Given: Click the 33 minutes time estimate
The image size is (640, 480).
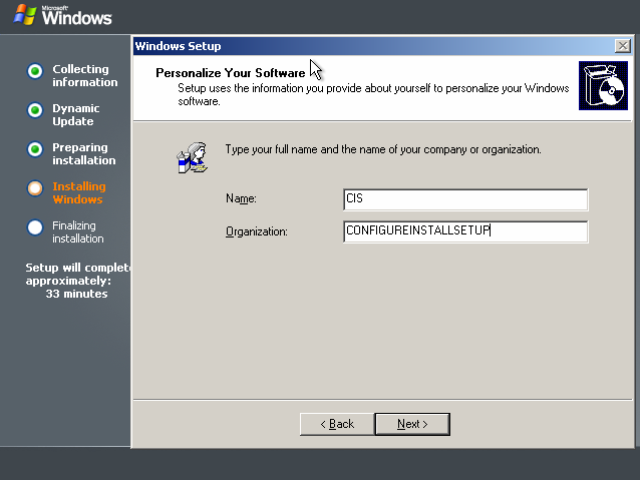Looking at the screenshot, I should click(x=77, y=294).
